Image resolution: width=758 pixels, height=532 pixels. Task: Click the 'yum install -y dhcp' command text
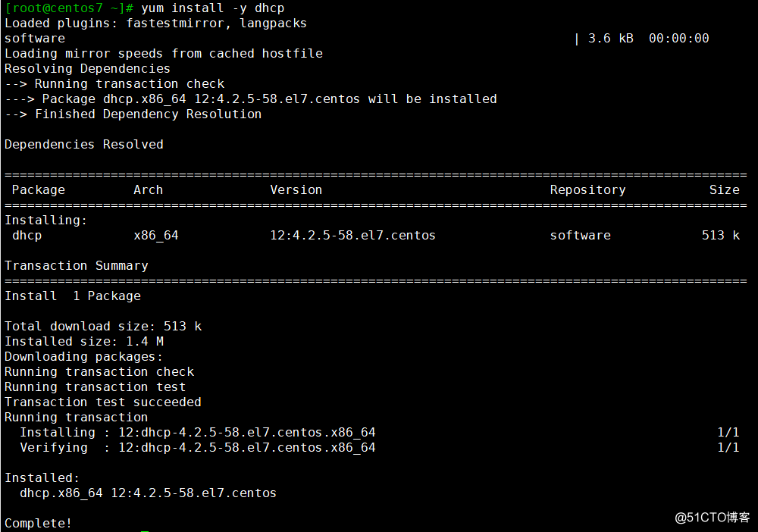[213, 8]
